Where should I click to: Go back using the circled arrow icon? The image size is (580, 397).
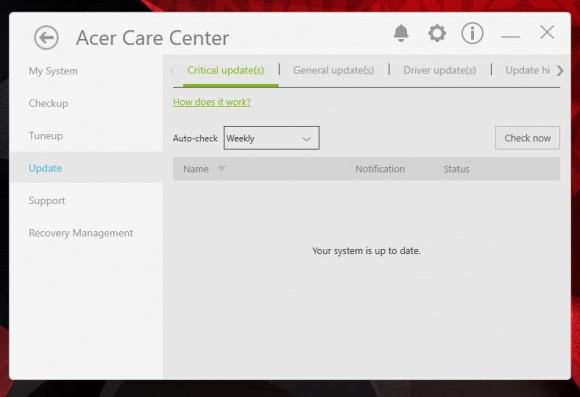pyautogui.click(x=46, y=37)
